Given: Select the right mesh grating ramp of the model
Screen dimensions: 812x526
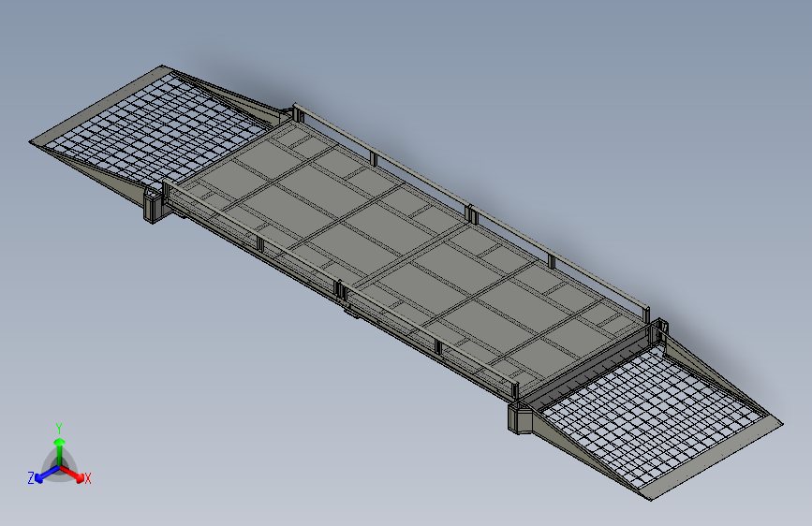Looking at the screenshot, I should 654,415.
